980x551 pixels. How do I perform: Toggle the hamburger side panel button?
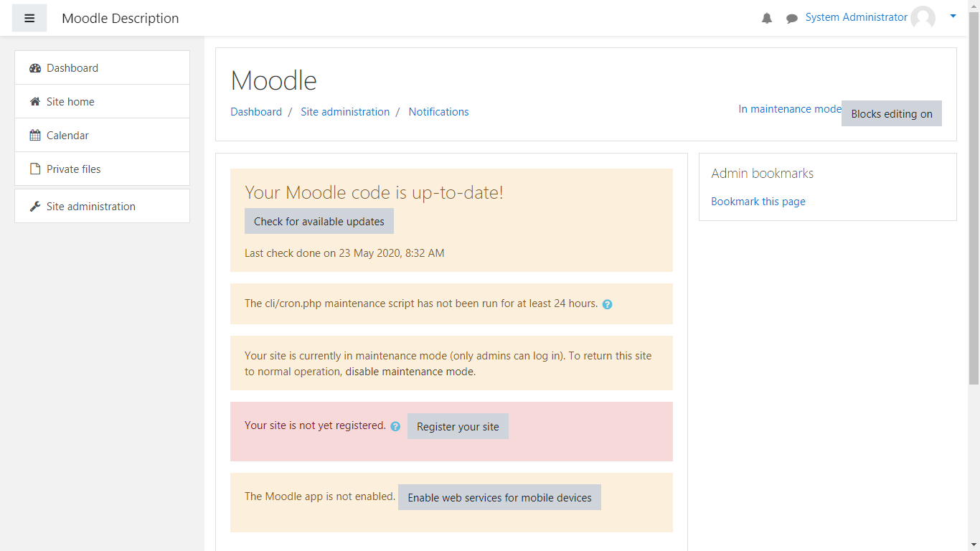point(29,19)
